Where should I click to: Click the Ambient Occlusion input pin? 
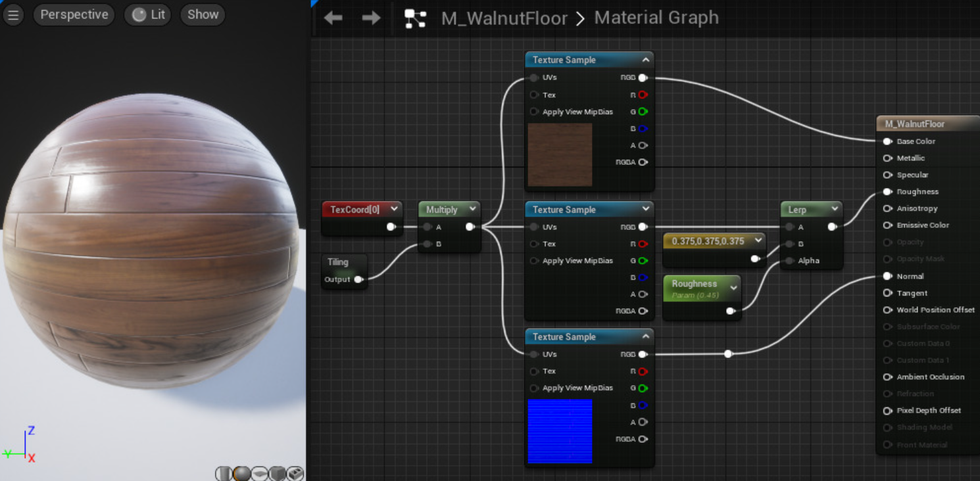887,377
